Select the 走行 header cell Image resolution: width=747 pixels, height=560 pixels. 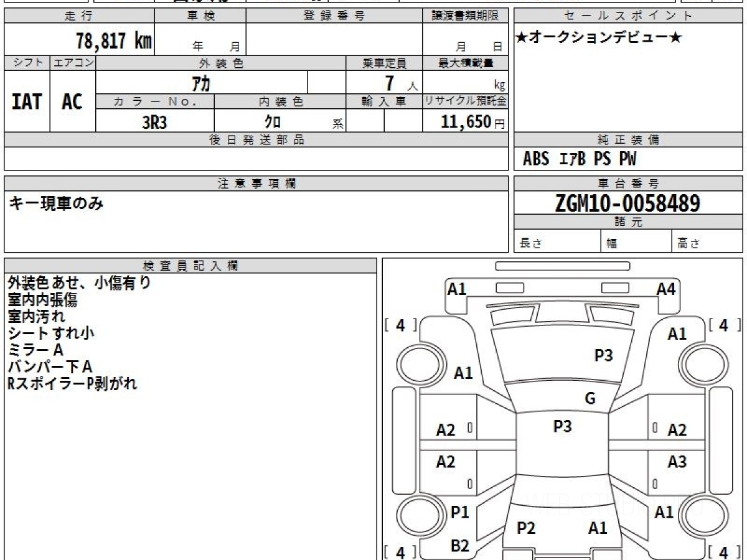click(x=79, y=16)
